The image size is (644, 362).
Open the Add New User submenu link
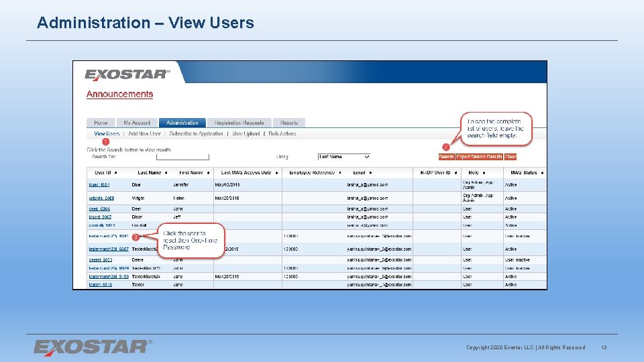tap(144, 134)
